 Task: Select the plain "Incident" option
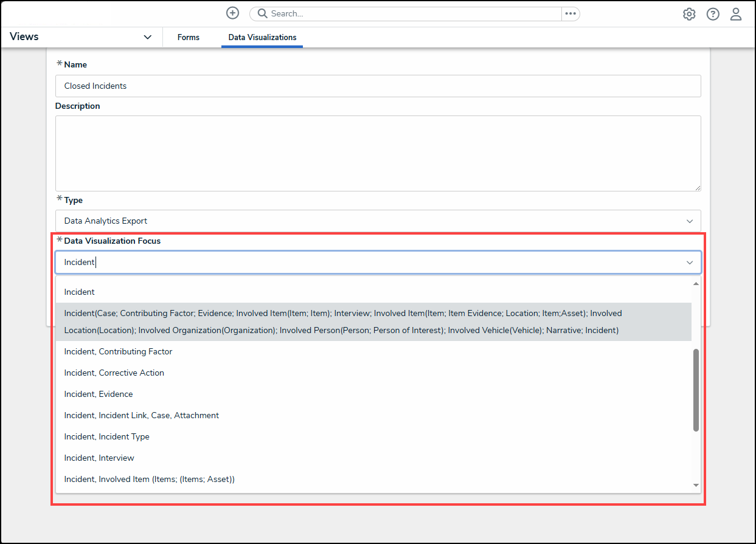pyautogui.click(x=80, y=292)
